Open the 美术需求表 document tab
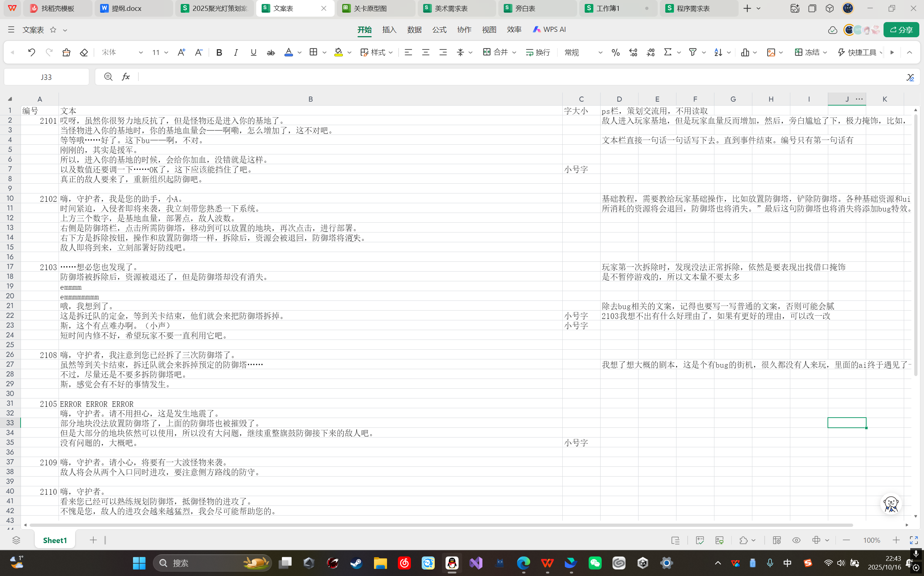This screenshot has height=576, width=924. pos(451,8)
